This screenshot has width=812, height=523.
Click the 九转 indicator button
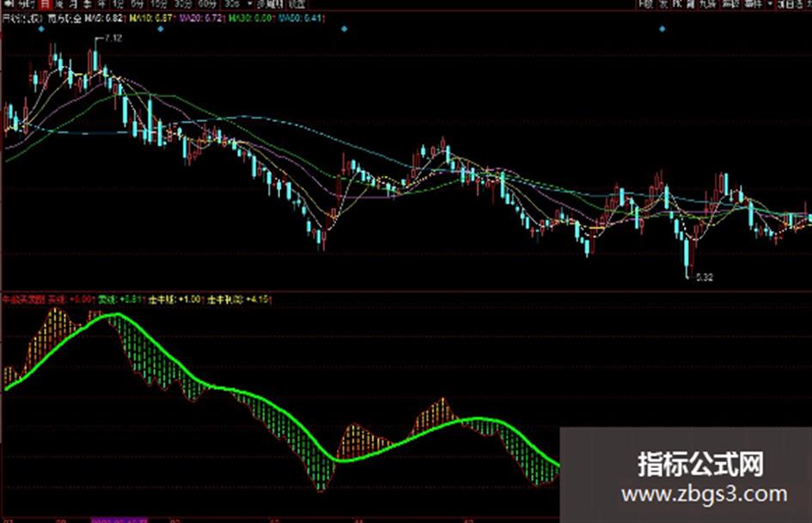pos(707,4)
